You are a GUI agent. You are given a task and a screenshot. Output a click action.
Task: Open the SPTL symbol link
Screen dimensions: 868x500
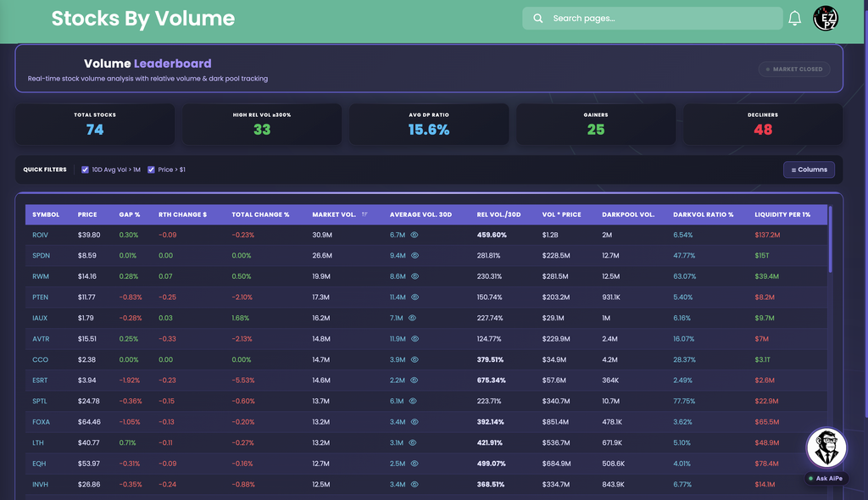39,401
